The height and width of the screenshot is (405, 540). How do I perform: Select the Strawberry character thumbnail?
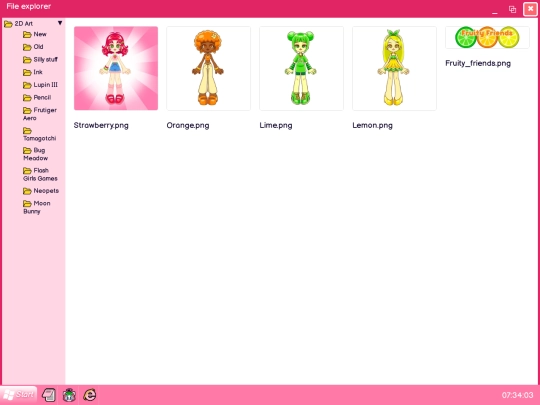pyautogui.click(x=116, y=68)
